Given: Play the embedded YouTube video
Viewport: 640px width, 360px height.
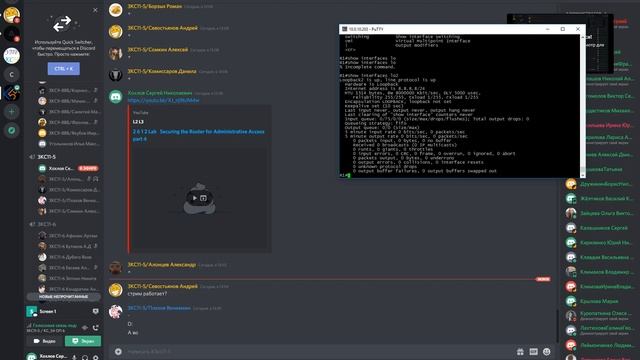Looking at the screenshot, I should [195, 198].
